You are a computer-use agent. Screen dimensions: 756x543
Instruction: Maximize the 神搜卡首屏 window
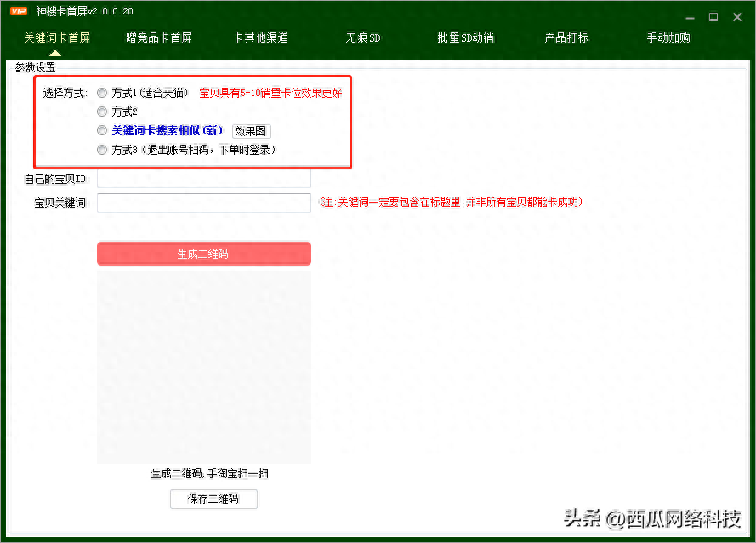[713, 17]
